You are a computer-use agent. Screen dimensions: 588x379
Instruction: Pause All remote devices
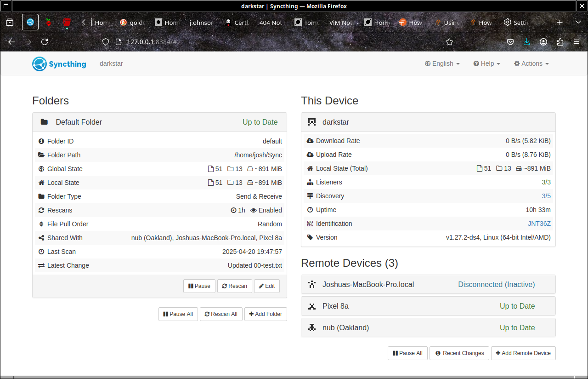407,353
